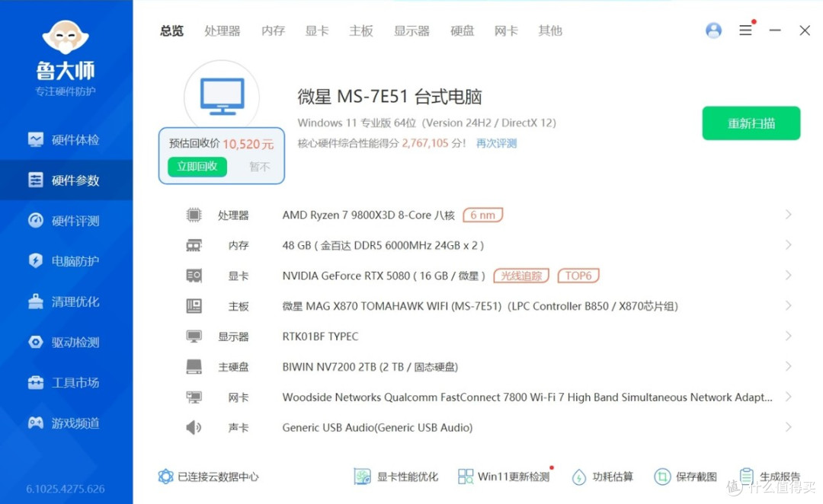Click the 10,520元 recycle price
The width and height of the screenshot is (823, 504).
pyautogui.click(x=248, y=144)
